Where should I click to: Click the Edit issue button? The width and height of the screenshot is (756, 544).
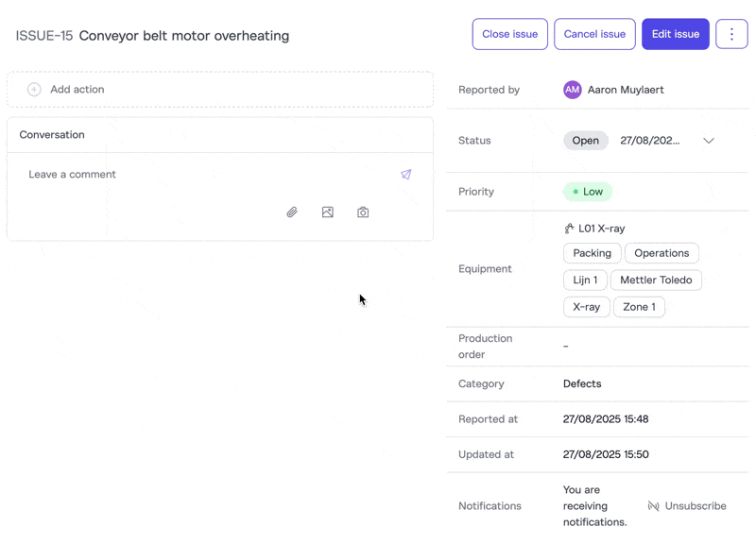(676, 34)
